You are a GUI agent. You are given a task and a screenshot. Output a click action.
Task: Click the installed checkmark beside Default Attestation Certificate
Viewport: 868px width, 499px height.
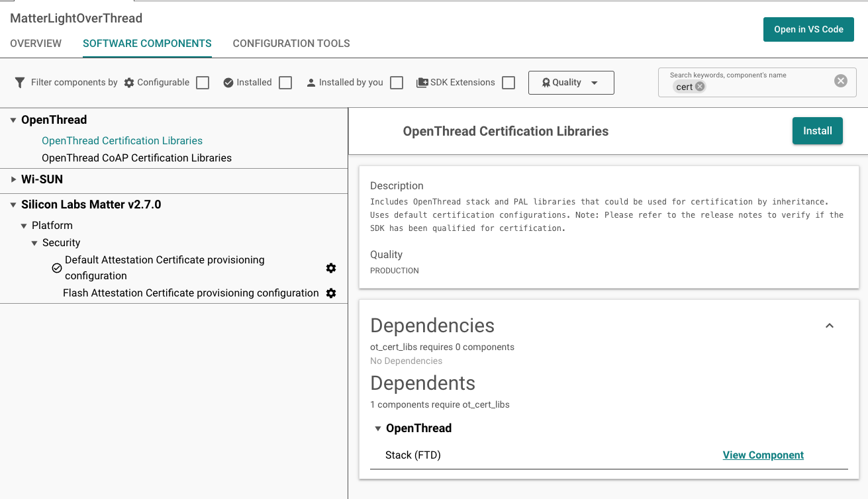[x=56, y=268]
